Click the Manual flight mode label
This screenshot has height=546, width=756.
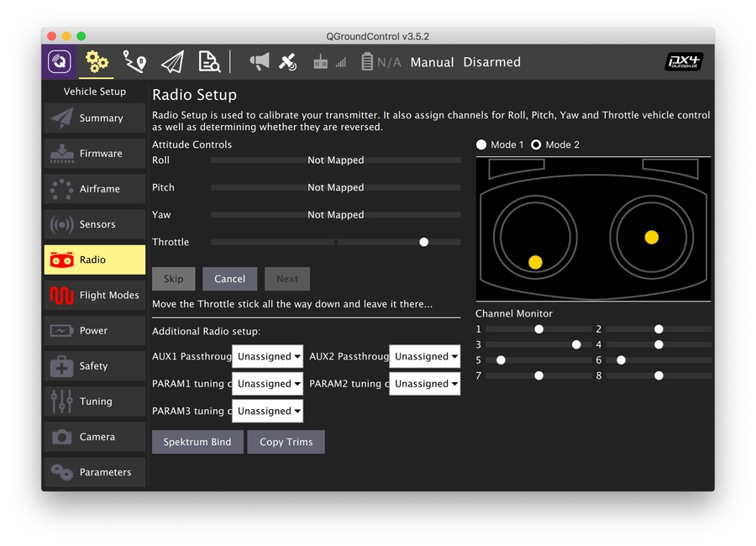[432, 62]
